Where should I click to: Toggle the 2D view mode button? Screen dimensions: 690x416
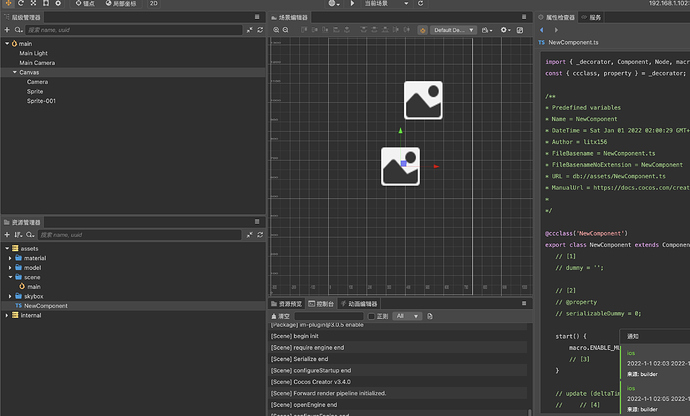[x=153, y=3]
